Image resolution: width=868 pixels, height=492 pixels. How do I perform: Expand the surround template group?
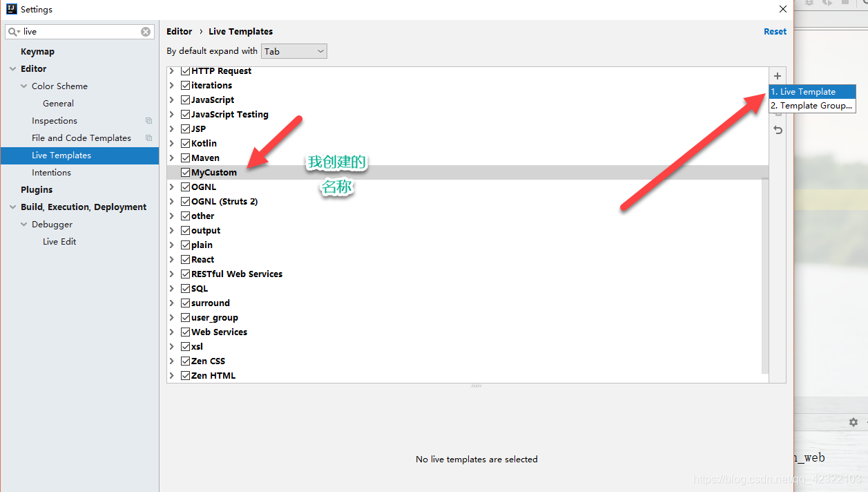click(x=172, y=303)
